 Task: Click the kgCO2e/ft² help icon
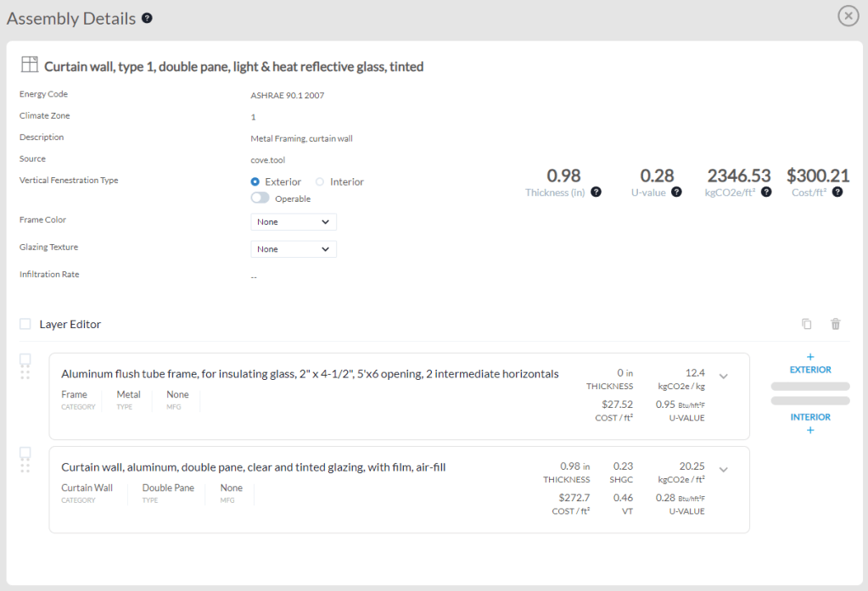pos(766,192)
